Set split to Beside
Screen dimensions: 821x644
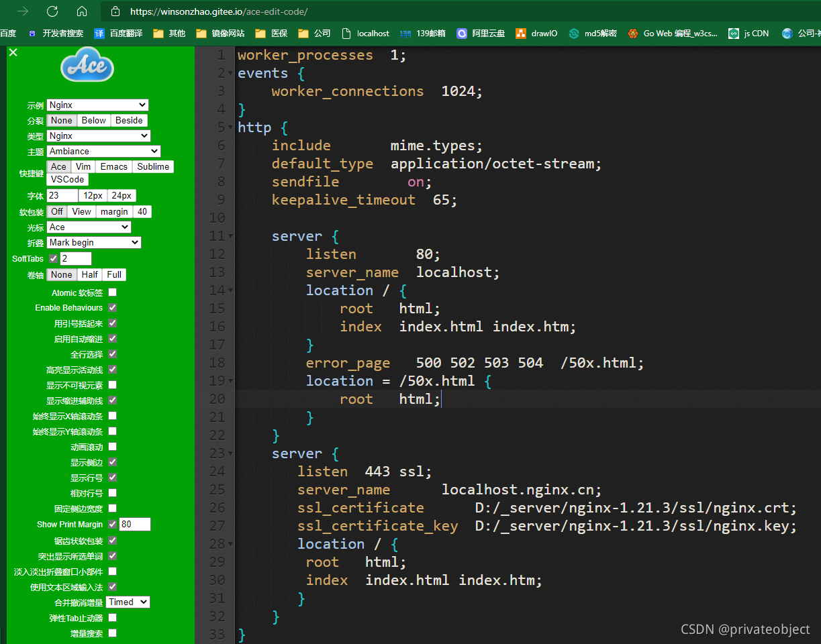(129, 120)
